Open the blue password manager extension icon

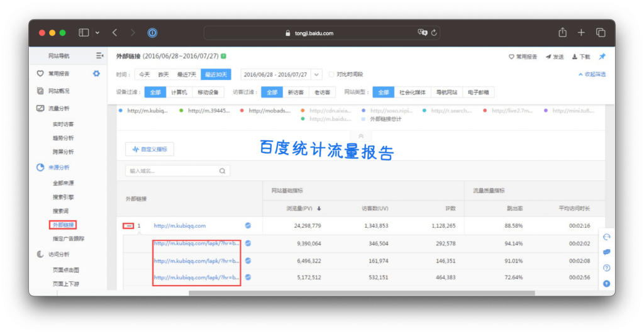pyautogui.click(x=152, y=33)
